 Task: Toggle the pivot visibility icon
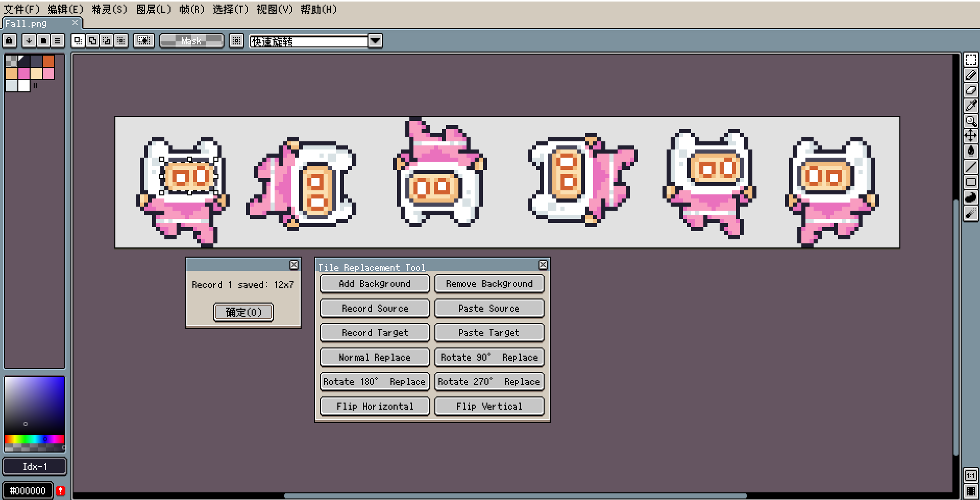(144, 41)
